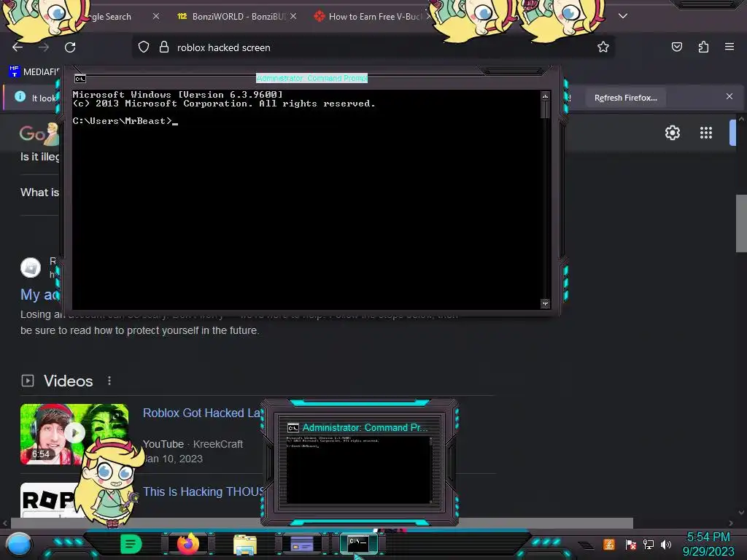This screenshot has height=560, width=747.
Task: Open Action Center flag tray icon
Action: (631, 544)
